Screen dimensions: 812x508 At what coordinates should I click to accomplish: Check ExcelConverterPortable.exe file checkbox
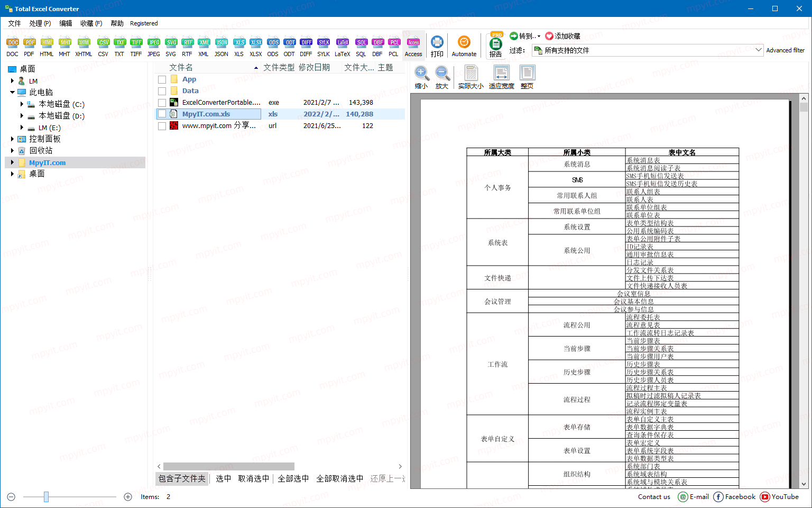[x=162, y=103]
